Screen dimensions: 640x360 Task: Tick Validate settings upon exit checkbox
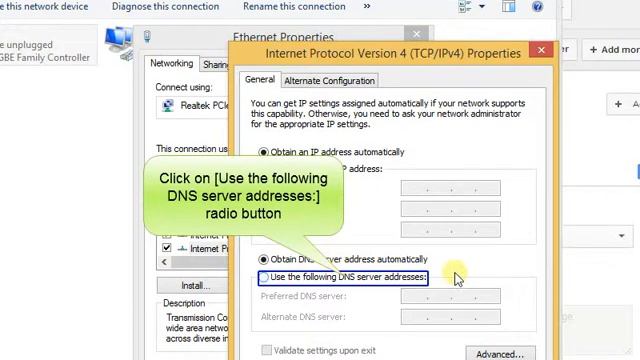click(267, 350)
